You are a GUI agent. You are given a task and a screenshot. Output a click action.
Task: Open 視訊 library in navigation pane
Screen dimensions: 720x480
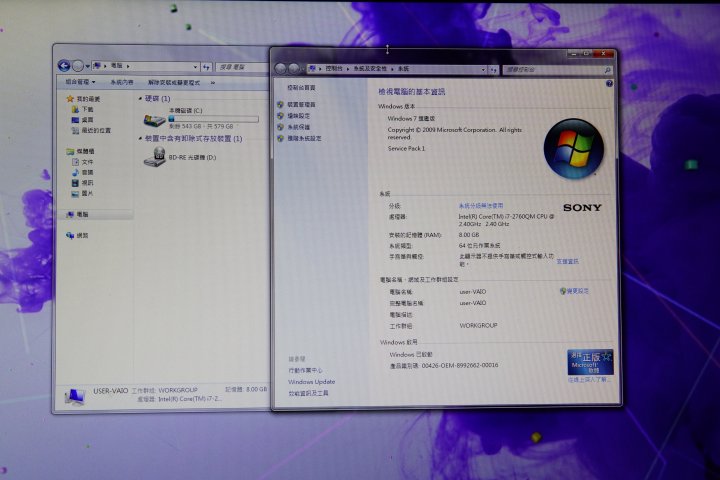(83, 183)
